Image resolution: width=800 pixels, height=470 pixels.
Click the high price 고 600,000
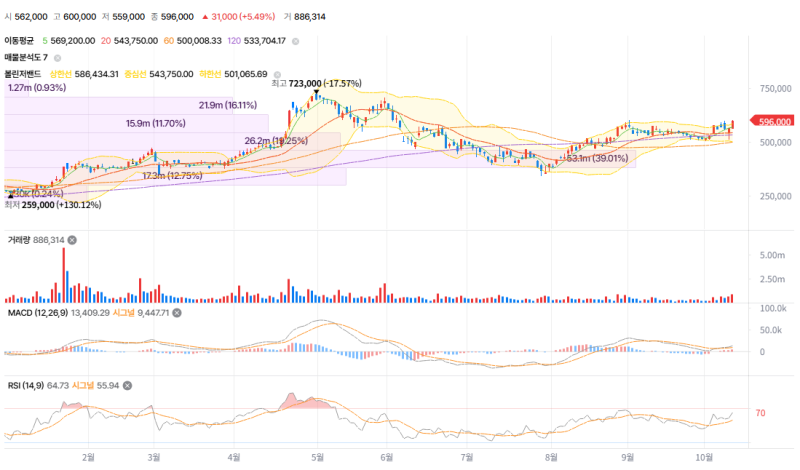click(x=74, y=17)
